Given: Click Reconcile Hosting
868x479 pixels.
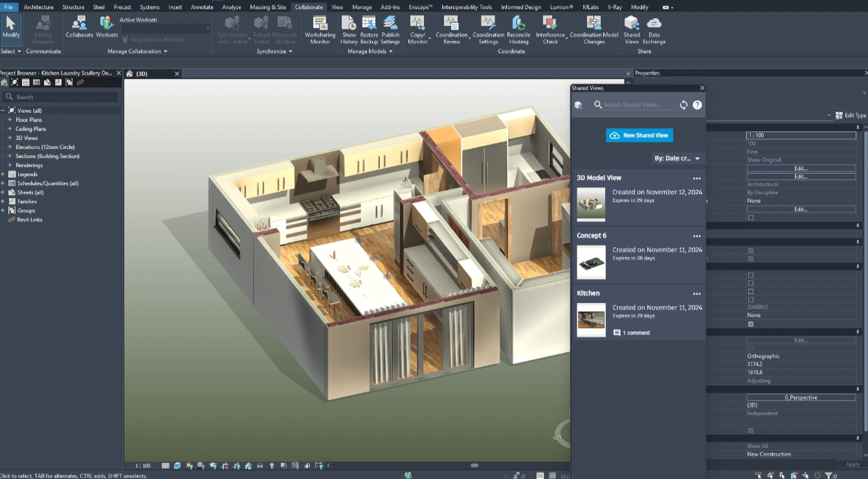Looking at the screenshot, I should click(518, 30).
